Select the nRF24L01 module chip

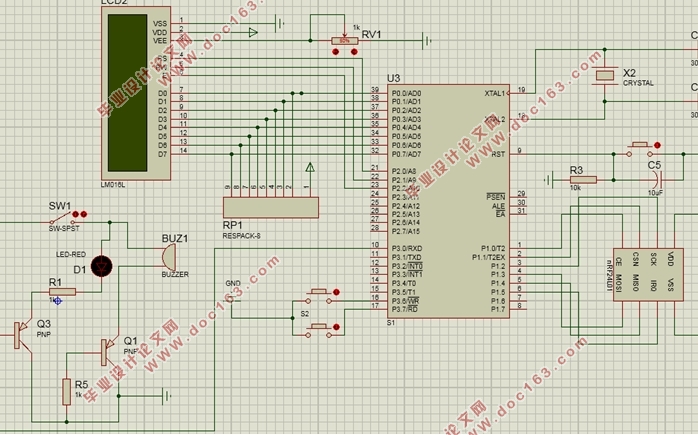pyautogui.click(x=644, y=289)
